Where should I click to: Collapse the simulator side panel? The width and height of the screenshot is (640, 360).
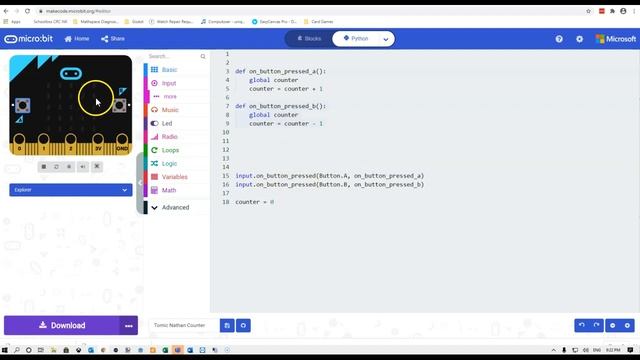[x=140, y=183]
